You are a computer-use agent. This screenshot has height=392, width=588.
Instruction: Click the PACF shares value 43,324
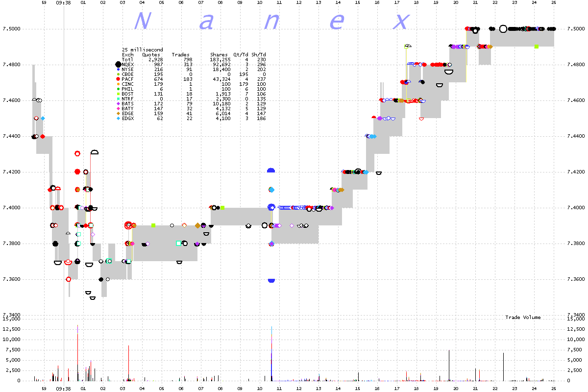tap(221, 79)
